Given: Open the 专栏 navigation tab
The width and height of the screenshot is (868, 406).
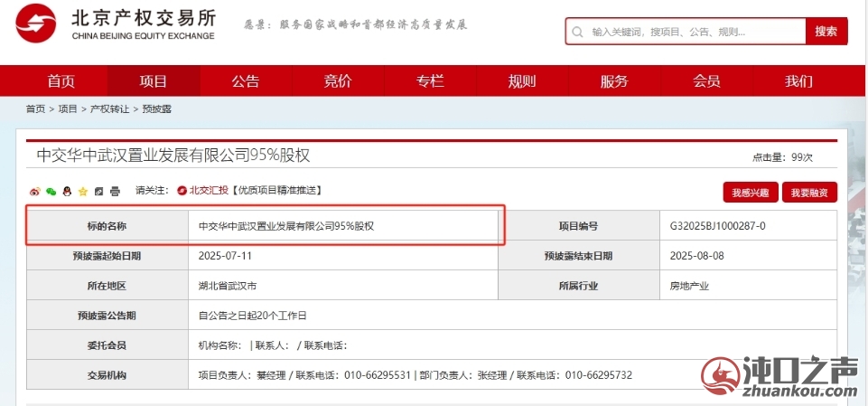Looking at the screenshot, I should tap(430, 81).
